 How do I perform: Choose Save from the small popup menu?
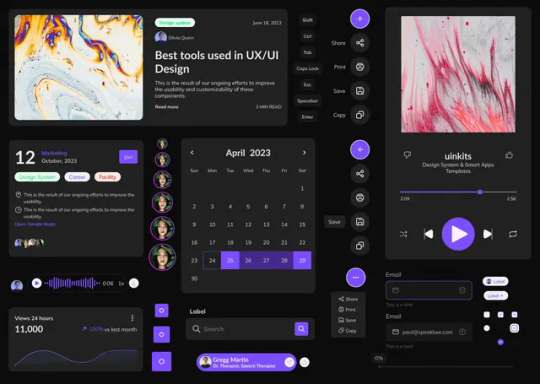(x=347, y=320)
